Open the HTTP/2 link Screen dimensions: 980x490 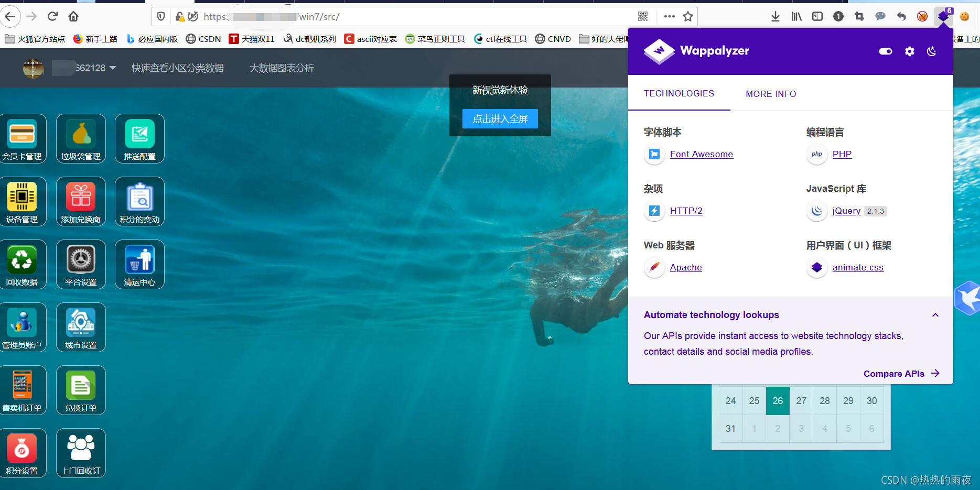click(686, 211)
